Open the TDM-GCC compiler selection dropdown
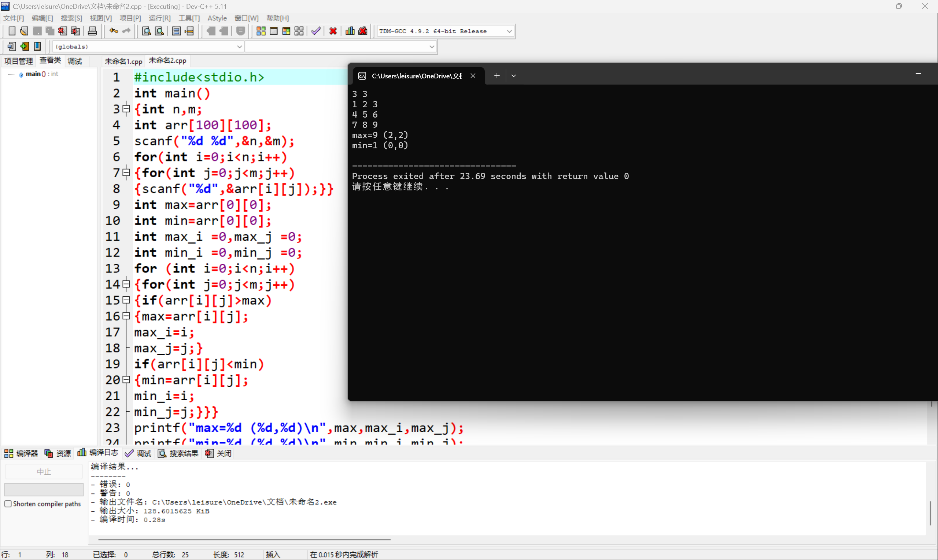Image resolution: width=938 pixels, height=560 pixels. coord(510,31)
